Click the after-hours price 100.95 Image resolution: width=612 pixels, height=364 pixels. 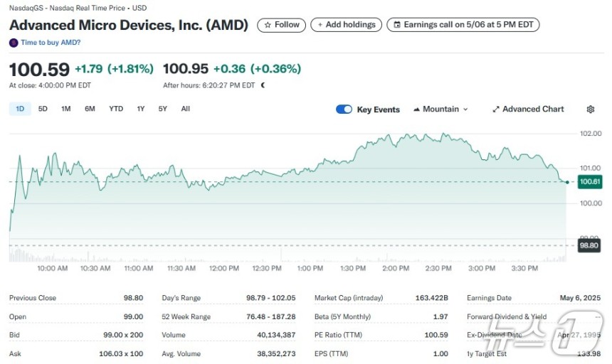tap(186, 69)
